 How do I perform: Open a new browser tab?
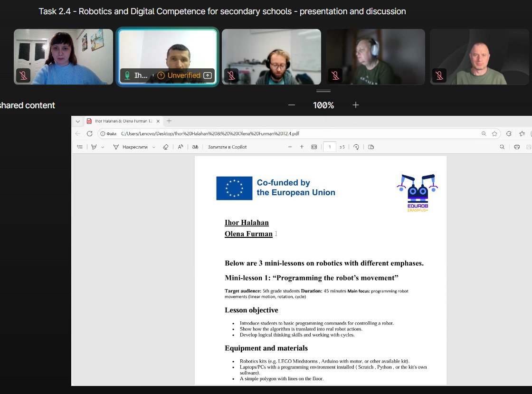tap(169, 121)
